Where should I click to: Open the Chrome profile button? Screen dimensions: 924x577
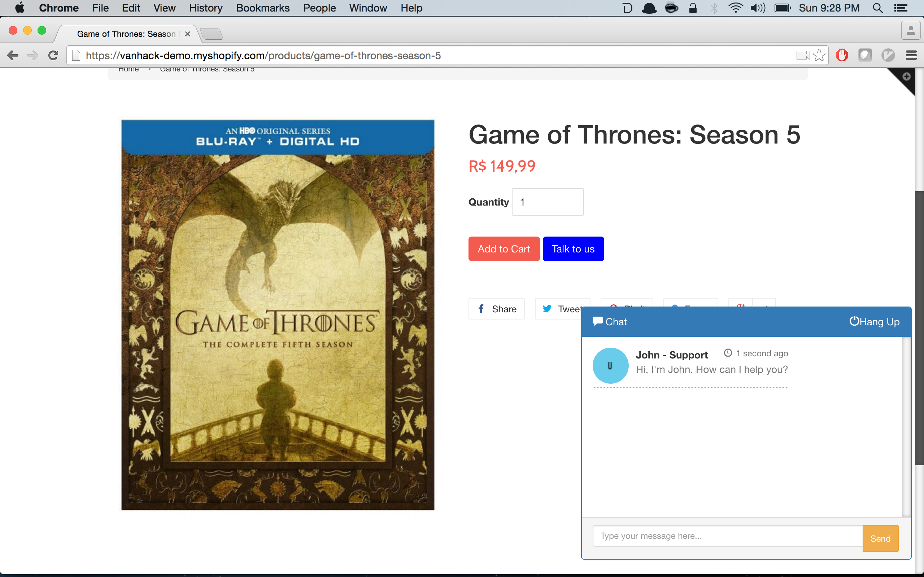[x=911, y=31]
